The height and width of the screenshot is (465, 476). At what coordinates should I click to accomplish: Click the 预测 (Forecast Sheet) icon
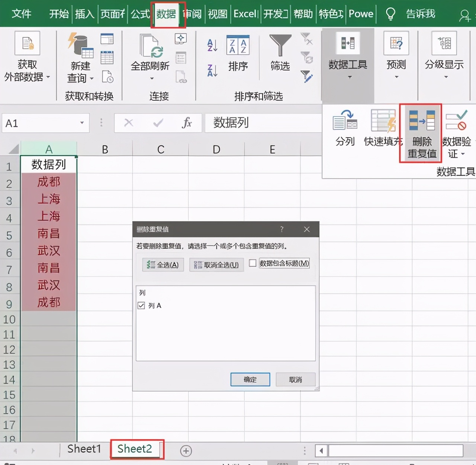(396, 45)
